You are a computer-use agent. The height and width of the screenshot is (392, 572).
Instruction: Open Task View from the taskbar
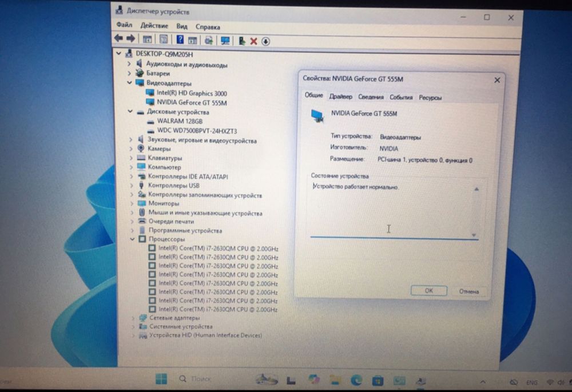(291, 381)
